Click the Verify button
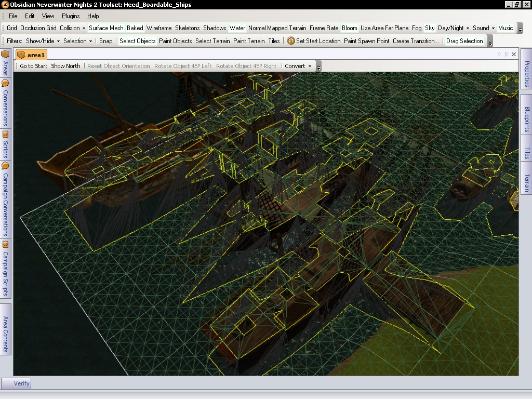 [21, 383]
